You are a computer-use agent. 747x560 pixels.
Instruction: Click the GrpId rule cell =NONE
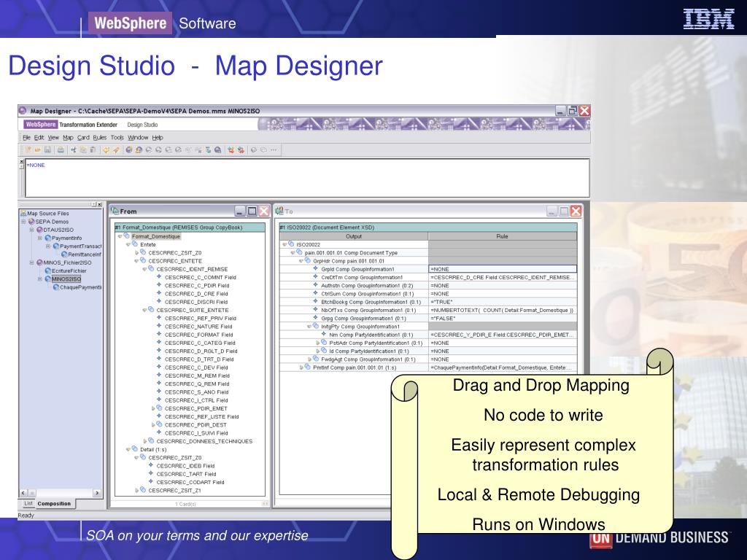503,269
